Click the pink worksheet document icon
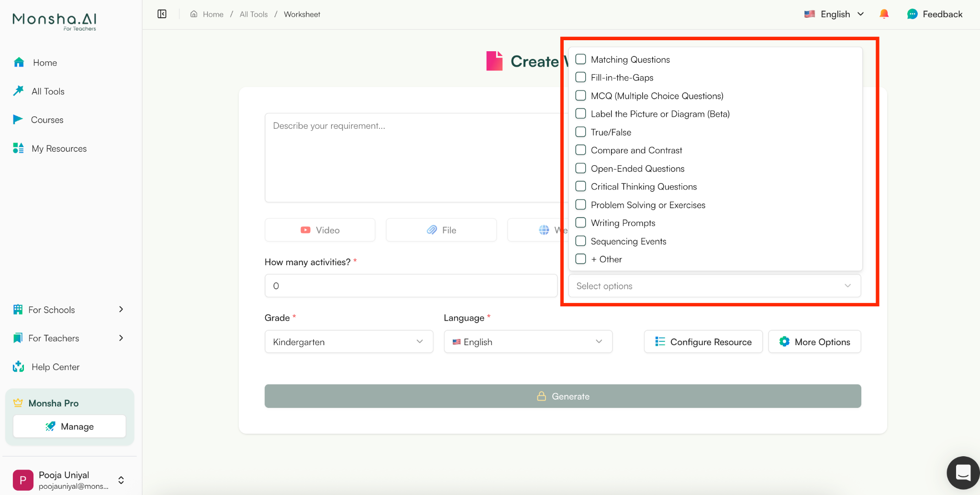The height and width of the screenshot is (495, 980). (x=494, y=61)
